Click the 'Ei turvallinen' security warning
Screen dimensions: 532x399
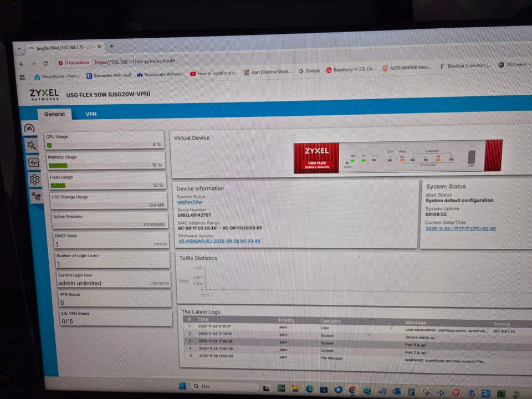click(74, 63)
